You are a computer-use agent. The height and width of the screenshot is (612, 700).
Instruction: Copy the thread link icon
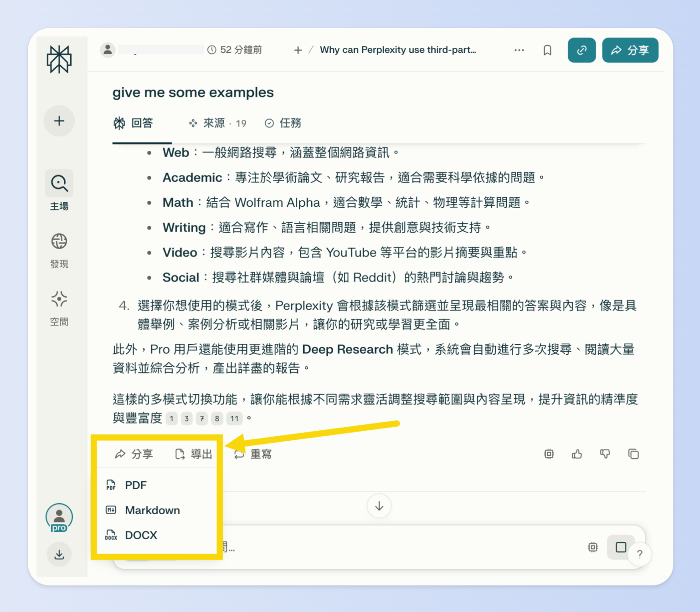click(x=581, y=50)
